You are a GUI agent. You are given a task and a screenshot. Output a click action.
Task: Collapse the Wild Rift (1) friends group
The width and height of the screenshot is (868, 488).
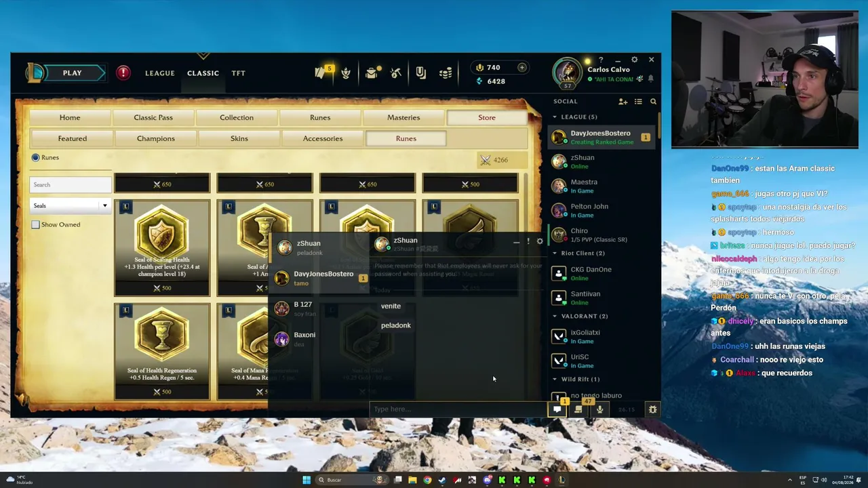pyautogui.click(x=555, y=380)
